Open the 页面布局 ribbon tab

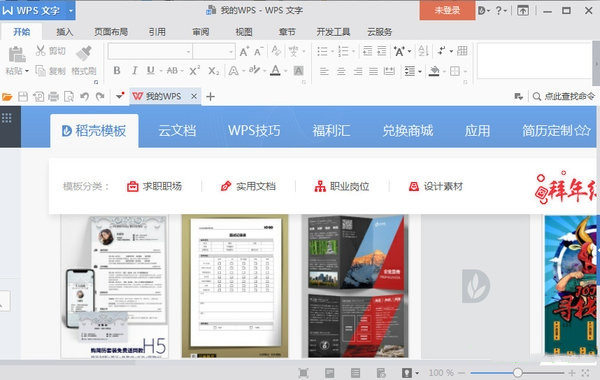coord(111,32)
